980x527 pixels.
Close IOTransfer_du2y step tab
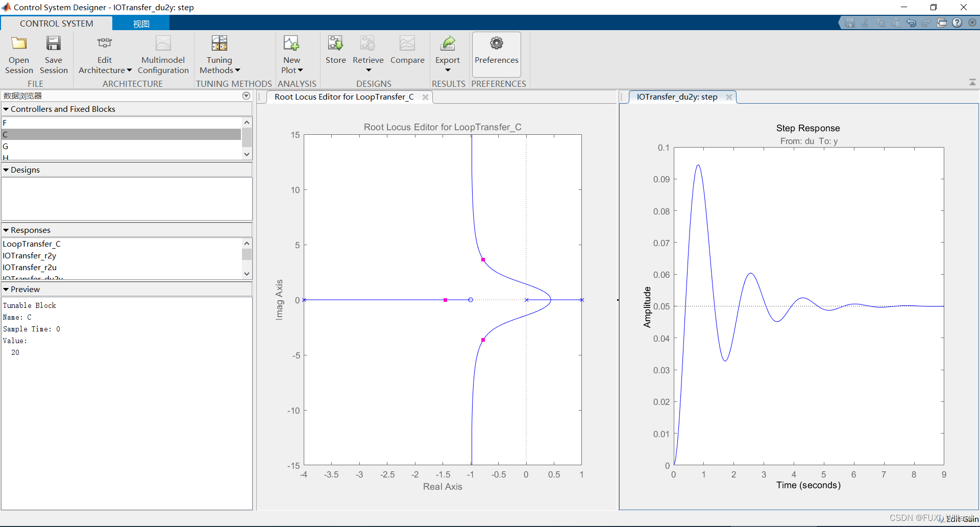coord(729,97)
